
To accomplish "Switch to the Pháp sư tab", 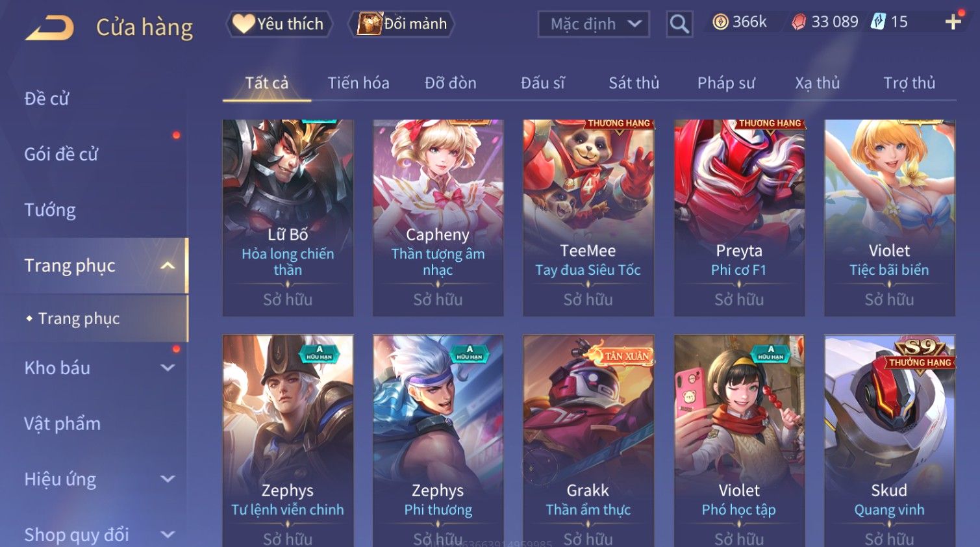I will [x=726, y=83].
